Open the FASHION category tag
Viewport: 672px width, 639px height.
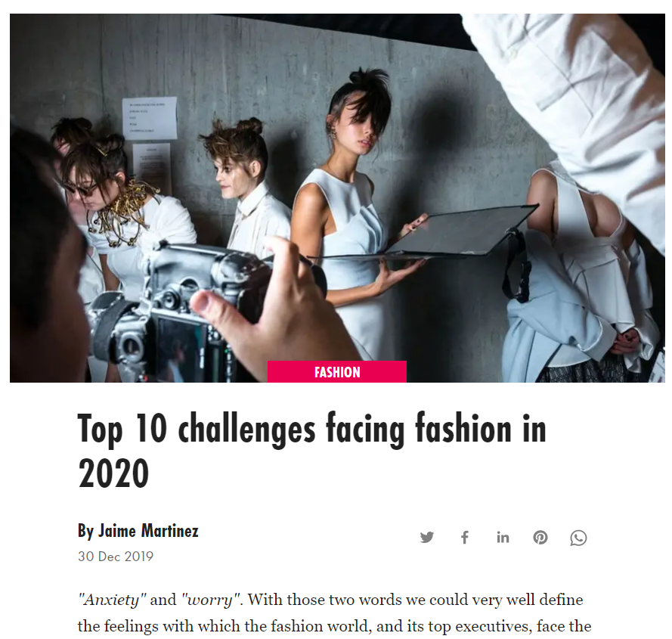(x=337, y=372)
